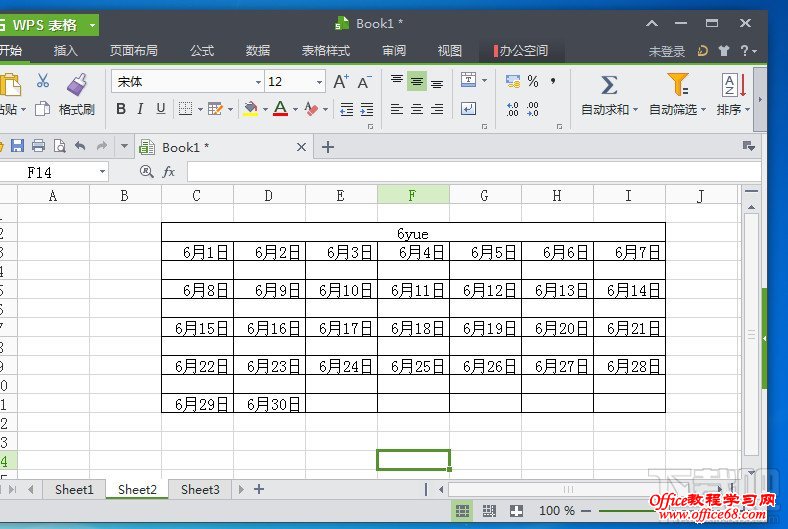
Task: Open the 审阅 ribbon tab
Action: (x=394, y=51)
